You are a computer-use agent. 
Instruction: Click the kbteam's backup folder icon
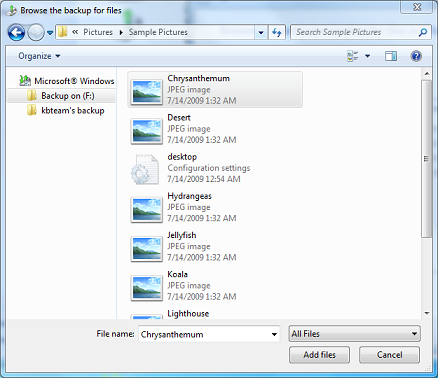coord(32,110)
